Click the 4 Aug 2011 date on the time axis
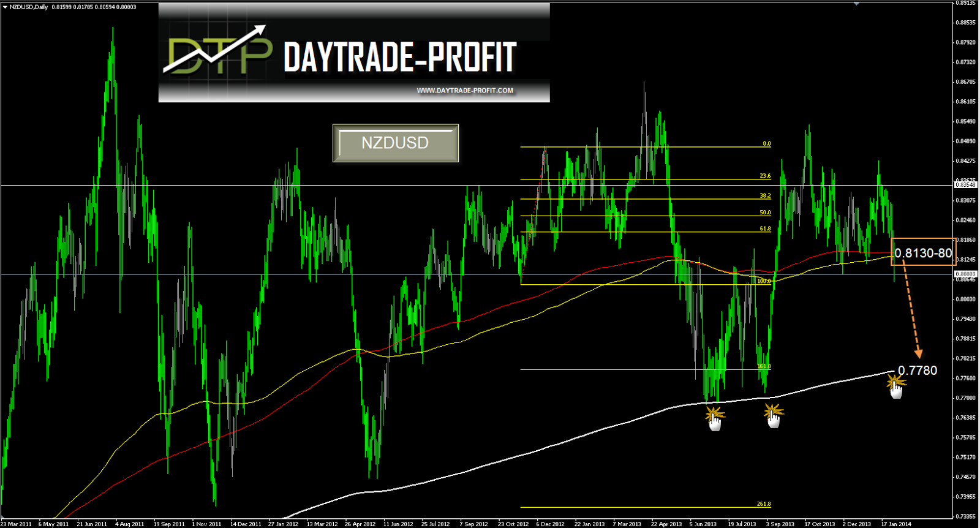 [130, 524]
